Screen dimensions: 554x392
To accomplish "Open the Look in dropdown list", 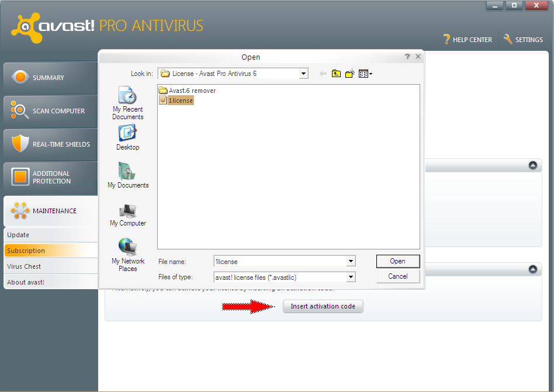I will (304, 74).
